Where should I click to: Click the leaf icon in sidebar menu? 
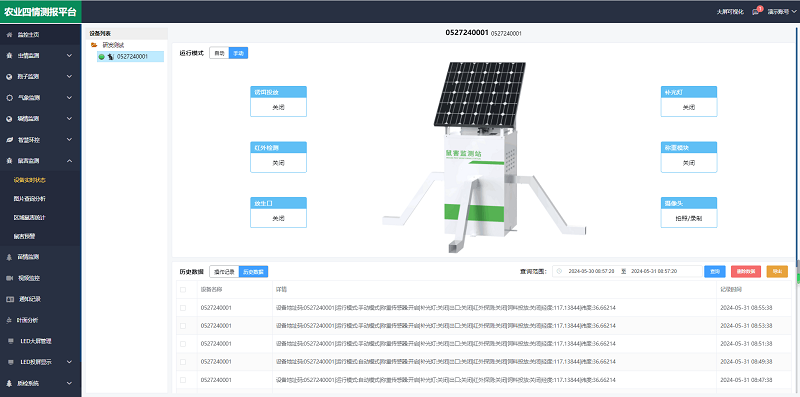click(x=9, y=139)
